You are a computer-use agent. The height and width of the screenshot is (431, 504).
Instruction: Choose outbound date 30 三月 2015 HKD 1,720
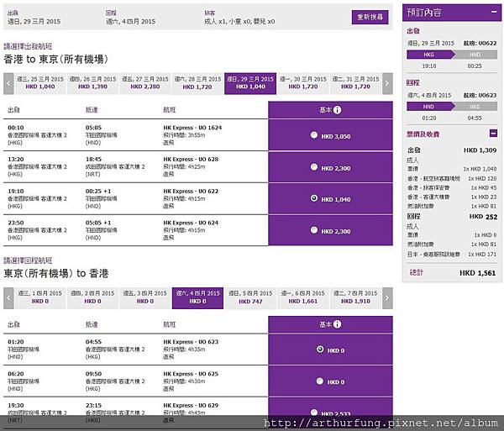302,83
